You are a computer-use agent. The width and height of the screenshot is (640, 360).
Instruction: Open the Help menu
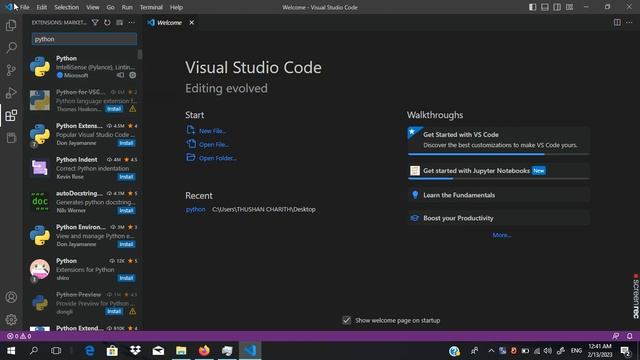pyautogui.click(x=176, y=7)
